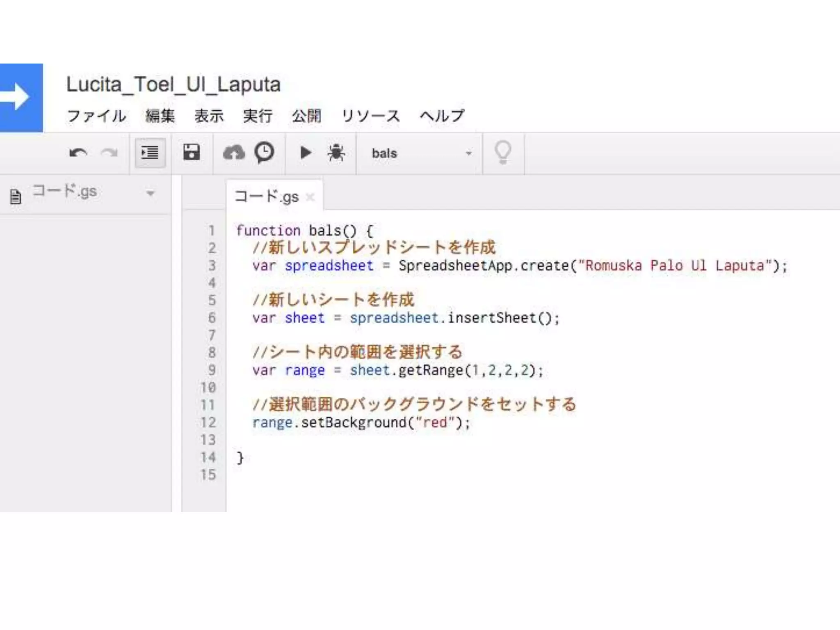The image size is (840, 630).
Task: Save the script with floppy disk icon
Action: point(192,153)
